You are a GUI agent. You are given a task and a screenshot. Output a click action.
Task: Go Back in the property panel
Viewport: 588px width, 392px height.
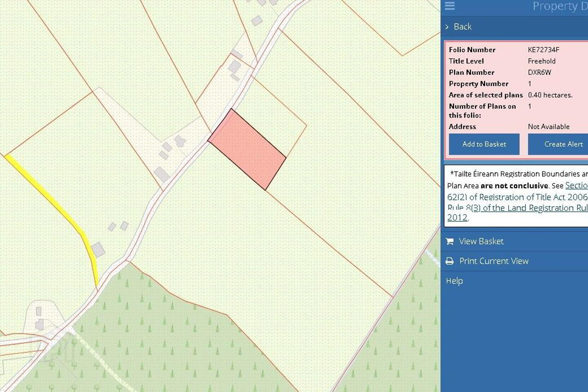[x=463, y=27]
